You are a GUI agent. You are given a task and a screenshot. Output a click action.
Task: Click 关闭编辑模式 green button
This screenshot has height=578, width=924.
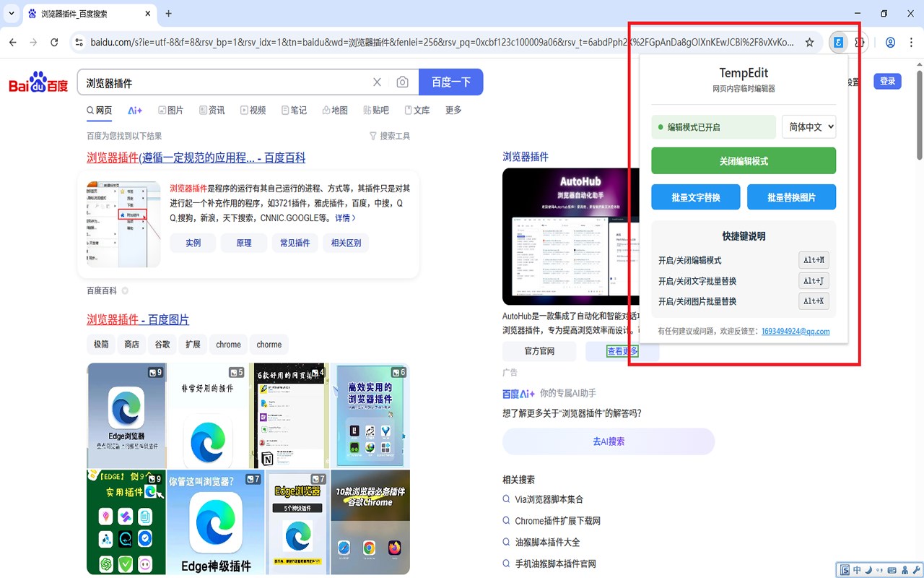[744, 161]
